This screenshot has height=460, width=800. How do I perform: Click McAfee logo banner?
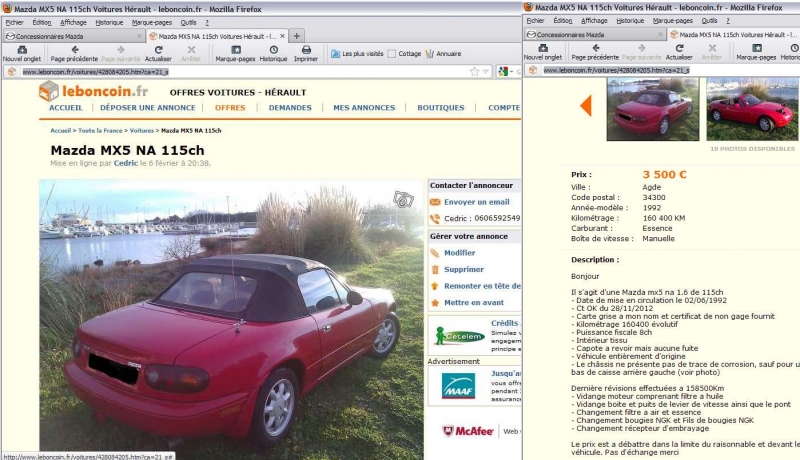[x=468, y=431]
